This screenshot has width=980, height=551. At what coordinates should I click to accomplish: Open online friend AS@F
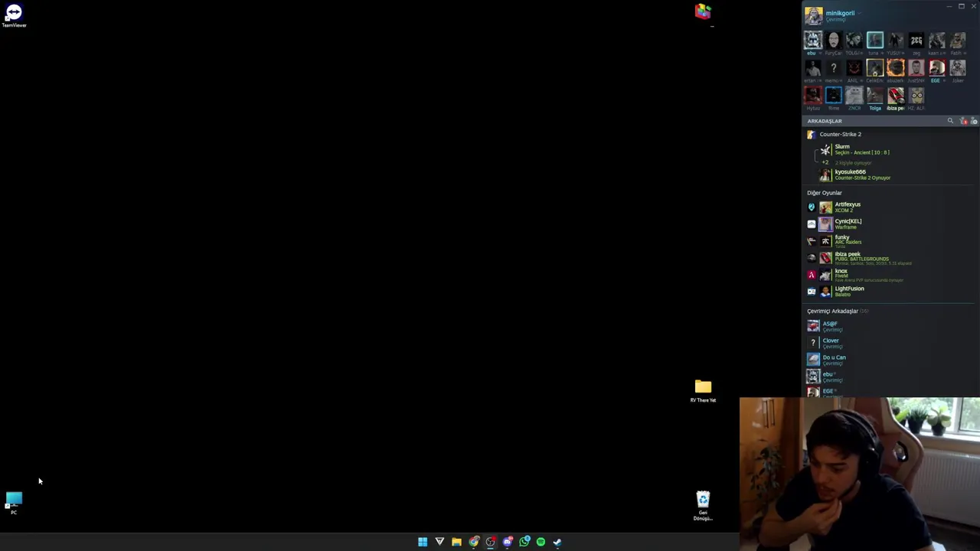tap(888, 327)
